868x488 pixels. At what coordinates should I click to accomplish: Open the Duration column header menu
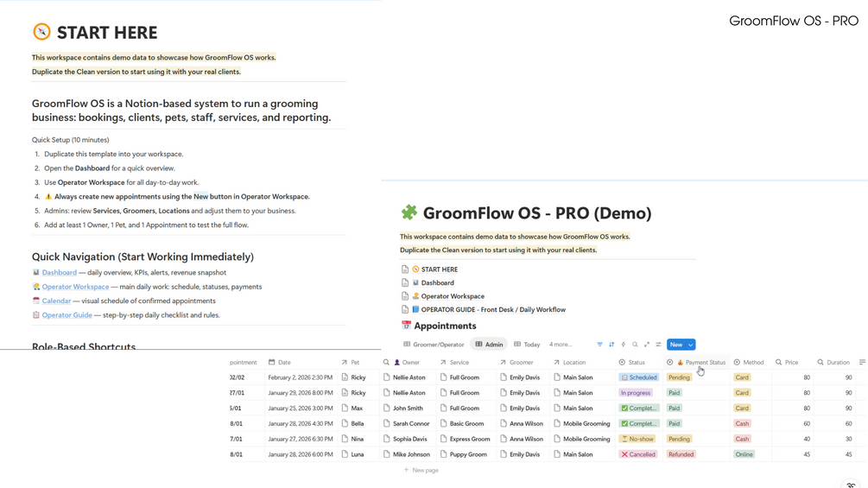click(833, 363)
